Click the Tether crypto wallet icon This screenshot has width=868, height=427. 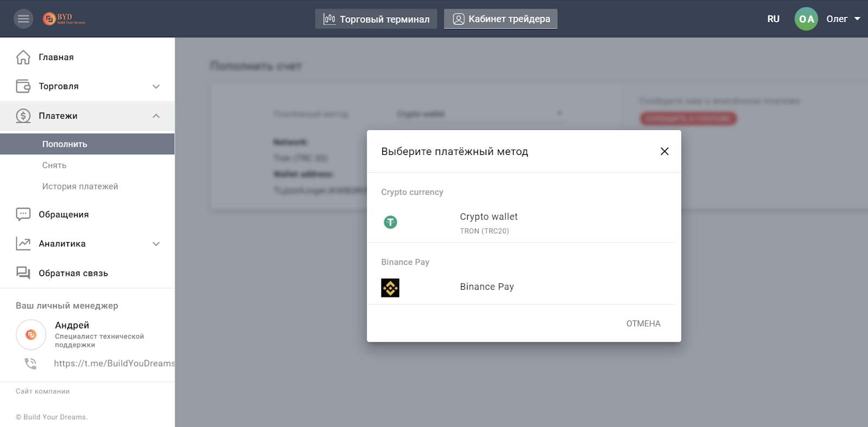pos(390,222)
